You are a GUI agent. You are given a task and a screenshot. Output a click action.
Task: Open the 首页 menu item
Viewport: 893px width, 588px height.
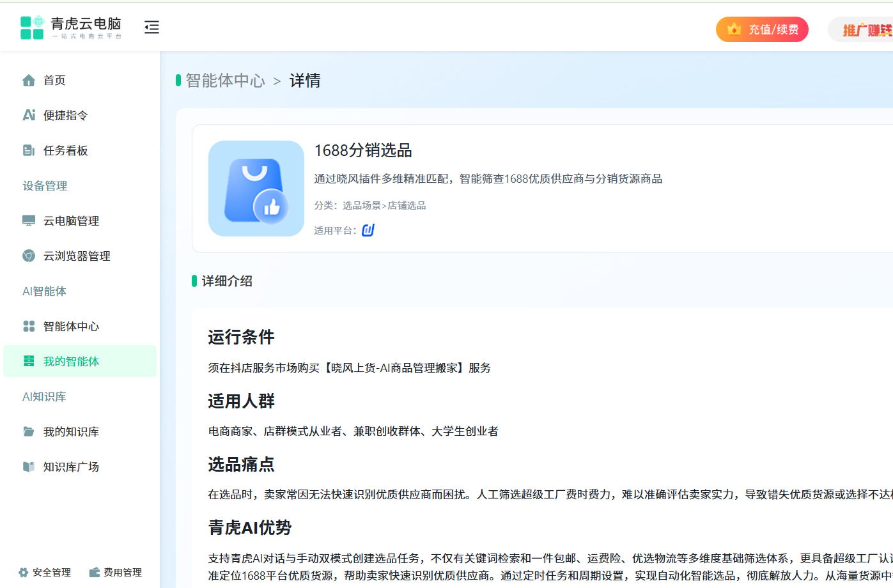tap(80, 81)
